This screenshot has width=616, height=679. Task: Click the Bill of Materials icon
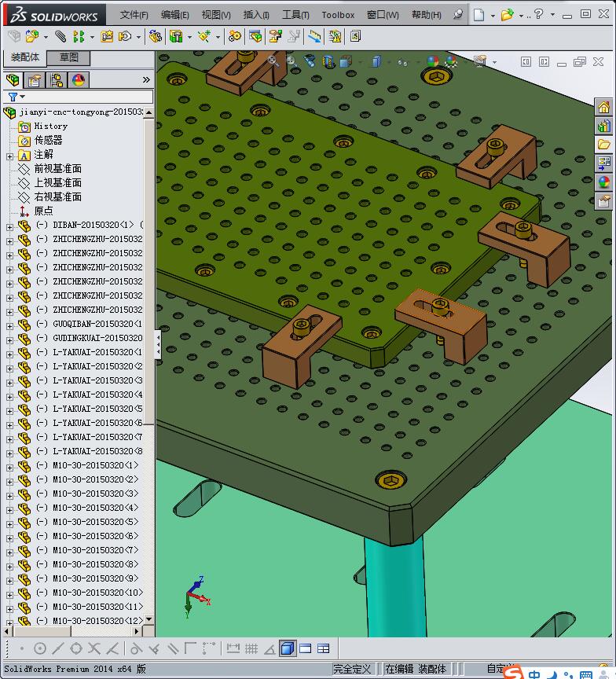[x=255, y=36]
